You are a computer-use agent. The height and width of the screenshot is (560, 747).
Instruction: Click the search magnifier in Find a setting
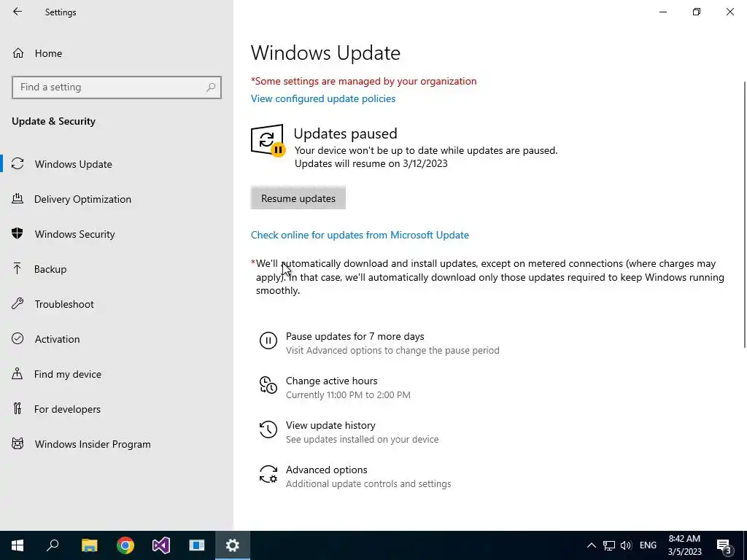[x=211, y=87]
